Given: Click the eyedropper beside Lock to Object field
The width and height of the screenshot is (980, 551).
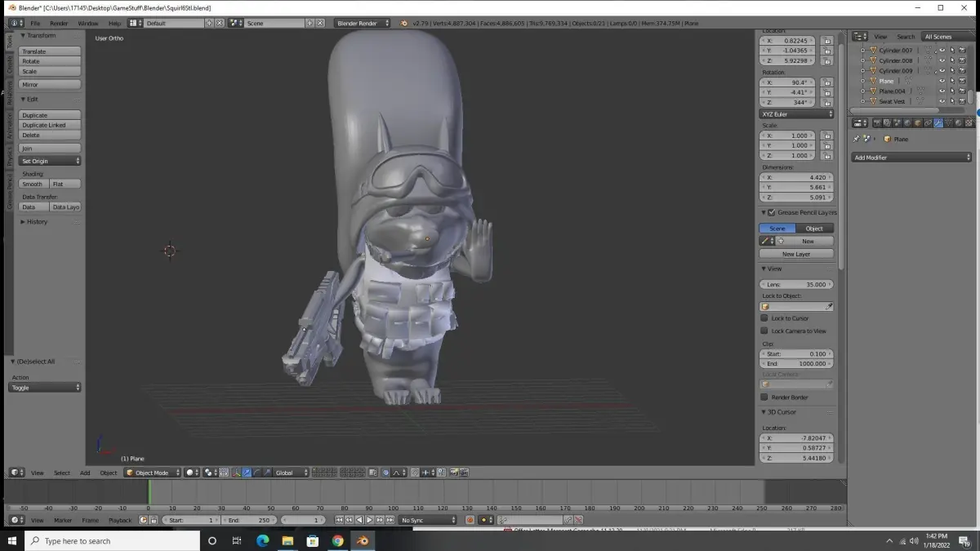Looking at the screenshot, I should [829, 307].
